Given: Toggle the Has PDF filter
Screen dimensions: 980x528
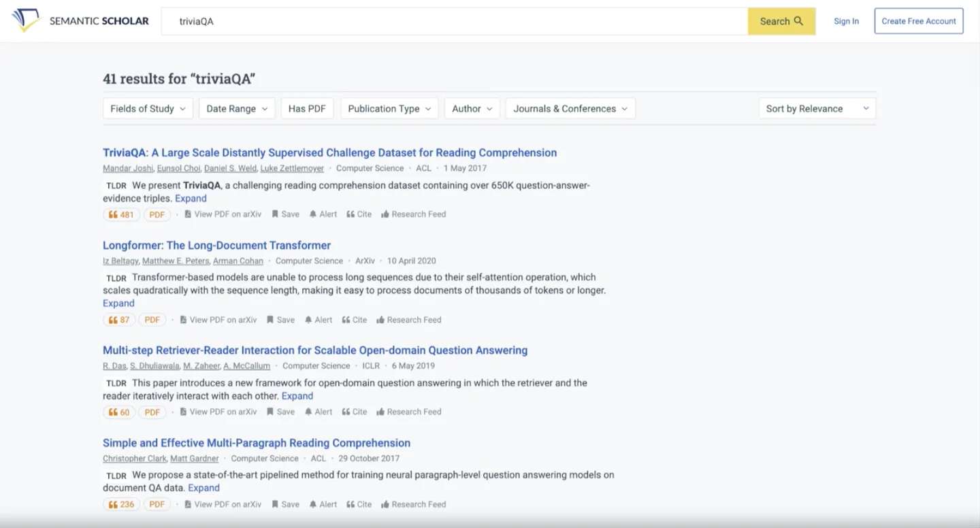Looking at the screenshot, I should coord(307,108).
